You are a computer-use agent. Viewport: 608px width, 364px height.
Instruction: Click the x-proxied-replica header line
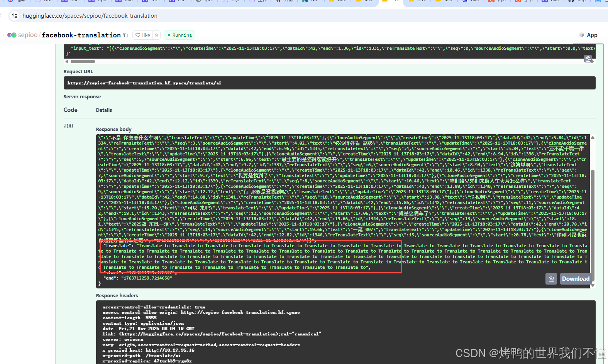click(147, 361)
